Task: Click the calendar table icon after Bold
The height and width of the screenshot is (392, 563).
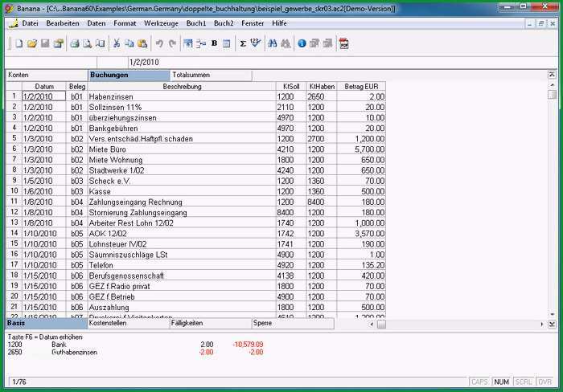Action: click(x=227, y=43)
